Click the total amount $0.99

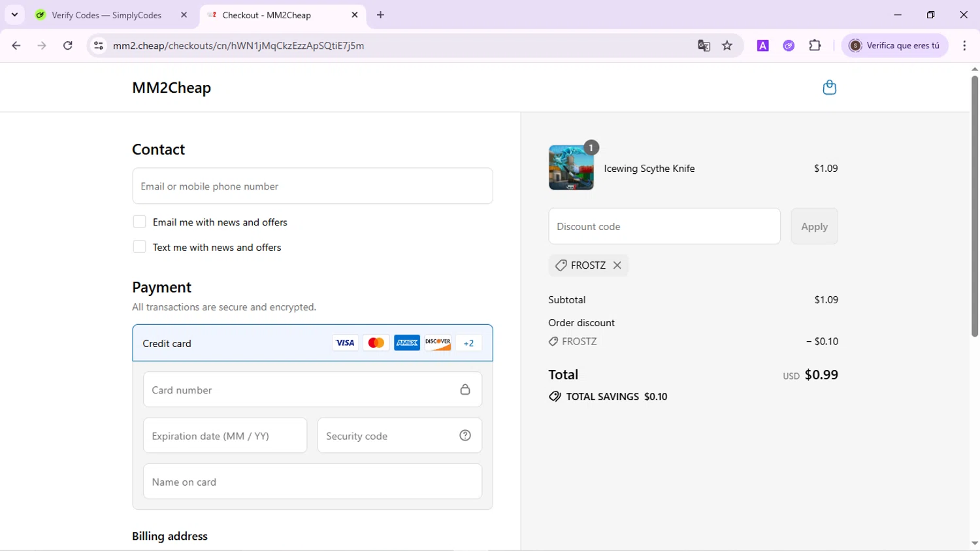coord(821,375)
